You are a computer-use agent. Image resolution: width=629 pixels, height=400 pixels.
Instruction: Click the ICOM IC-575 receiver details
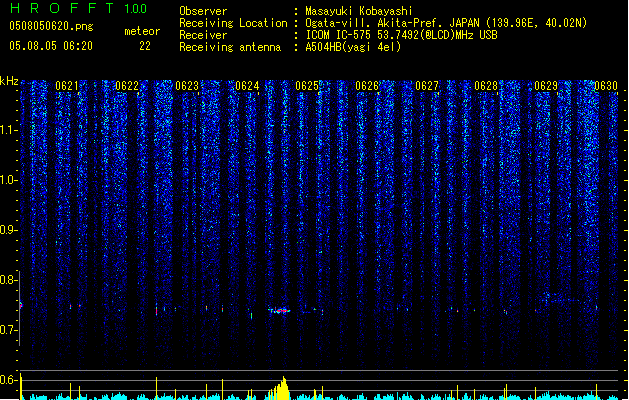[x=402, y=35]
